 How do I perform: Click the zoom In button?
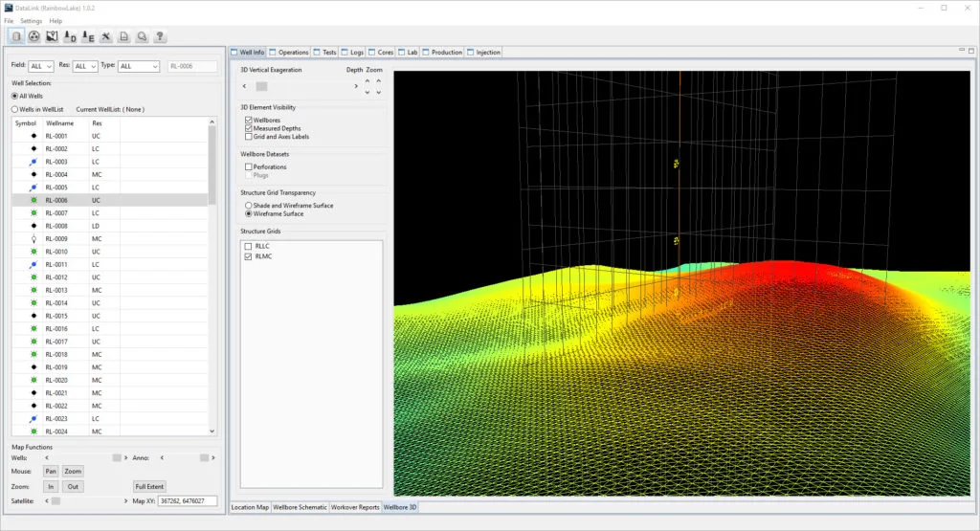pos(51,487)
